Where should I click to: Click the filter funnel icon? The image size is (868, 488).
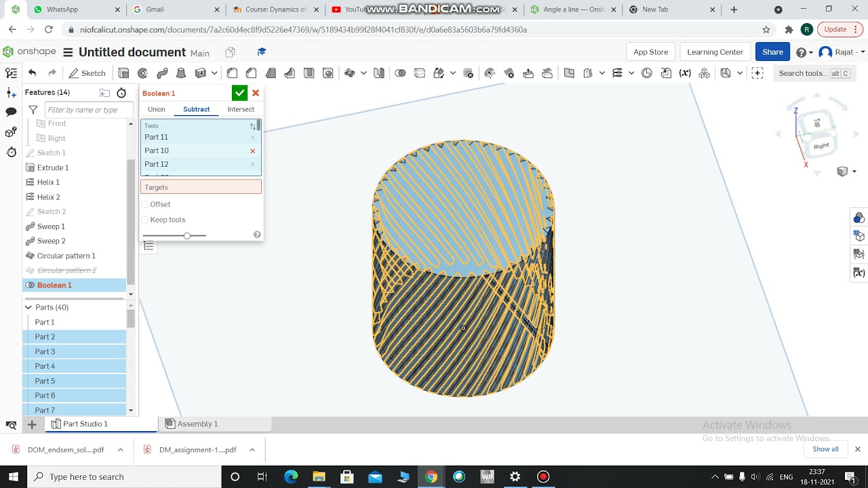click(x=33, y=110)
